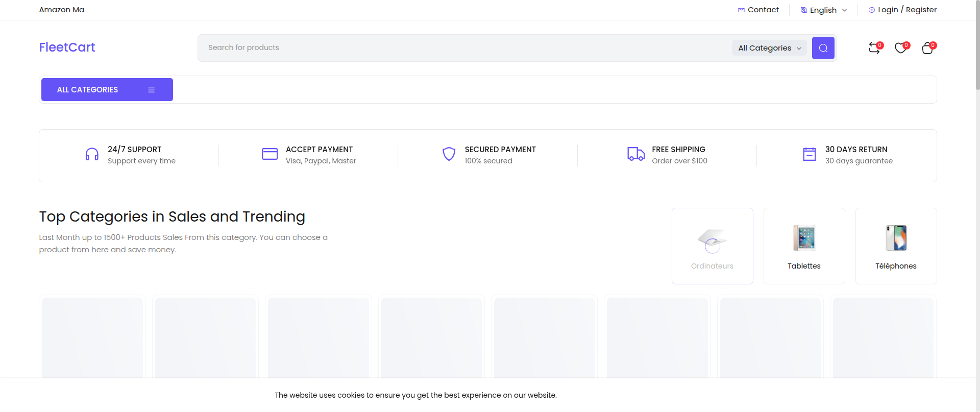Select the Téléphones category tab

(x=896, y=246)
